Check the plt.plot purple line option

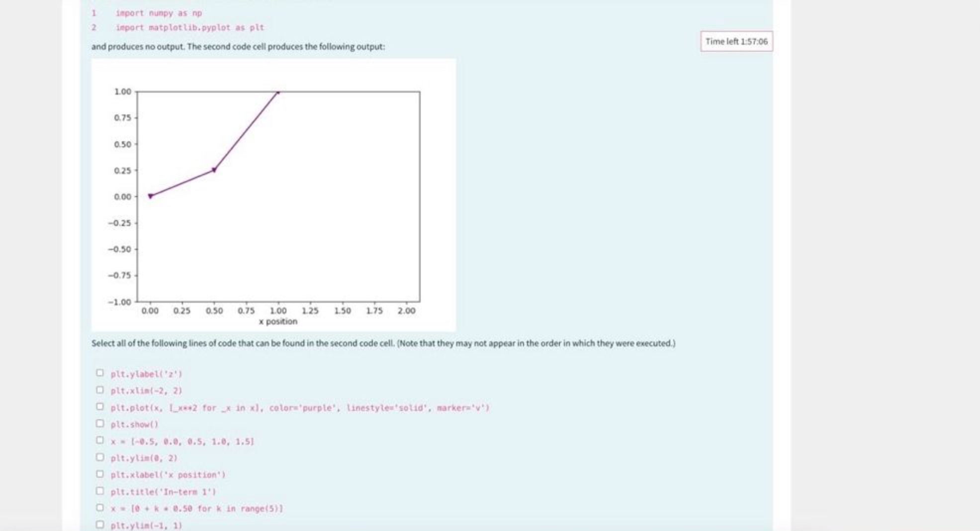[100, 407]
